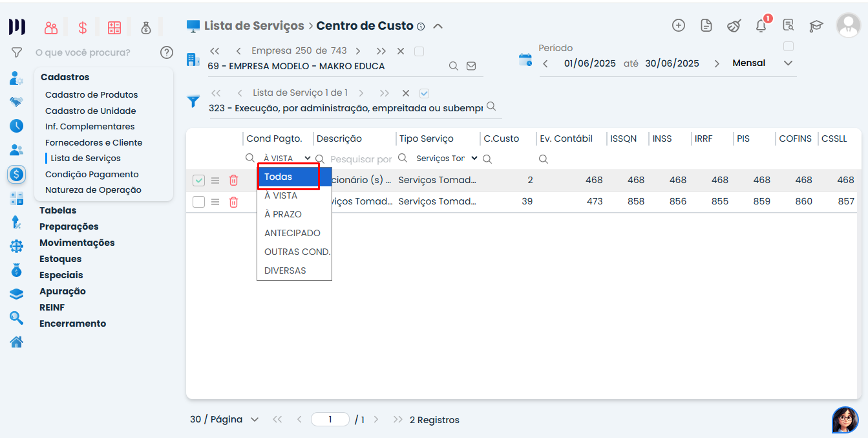Viewport: 868px width, 438px height.
Task: Choose OUTRAS COND. from the dropdown
Action: coord(294,252)
